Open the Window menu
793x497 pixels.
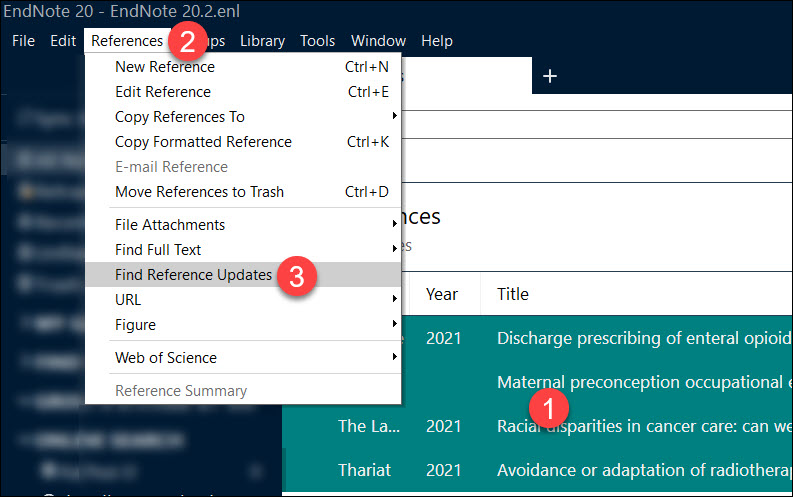tap(378, 41)
